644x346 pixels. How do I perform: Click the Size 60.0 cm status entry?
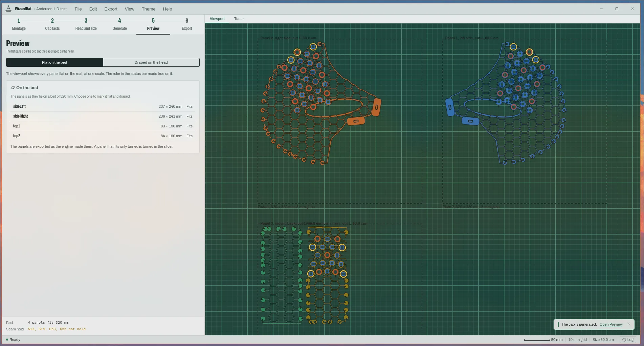coord(603,340)
